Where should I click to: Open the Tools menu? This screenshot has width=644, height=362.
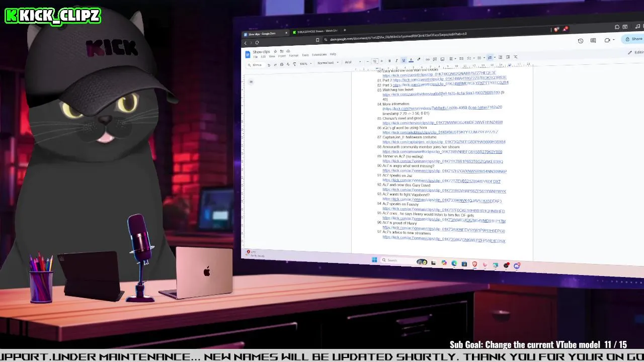[x=305, y=55]
